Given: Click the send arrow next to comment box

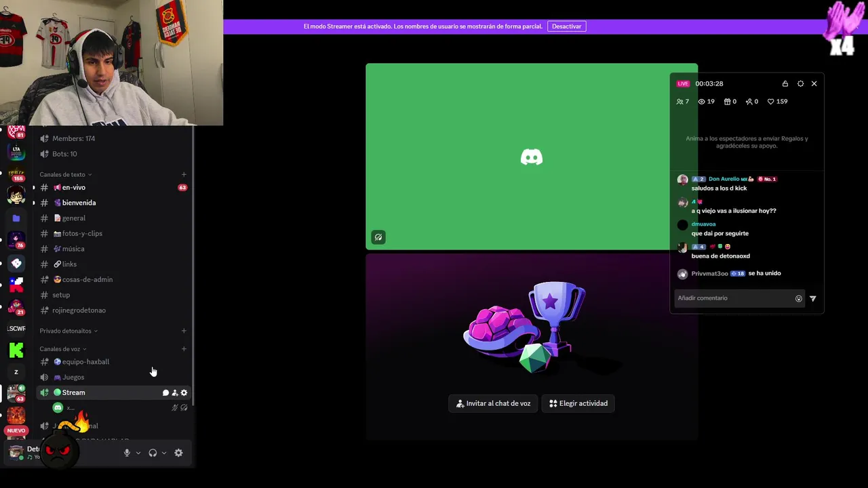Looking at the screenshot, I should [x=812, y=298].
